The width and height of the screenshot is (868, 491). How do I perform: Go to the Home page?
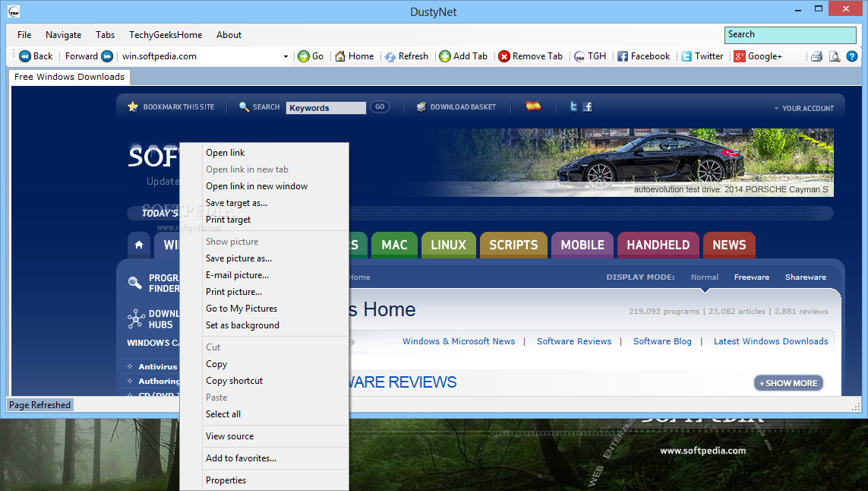[x=355, y=56]
